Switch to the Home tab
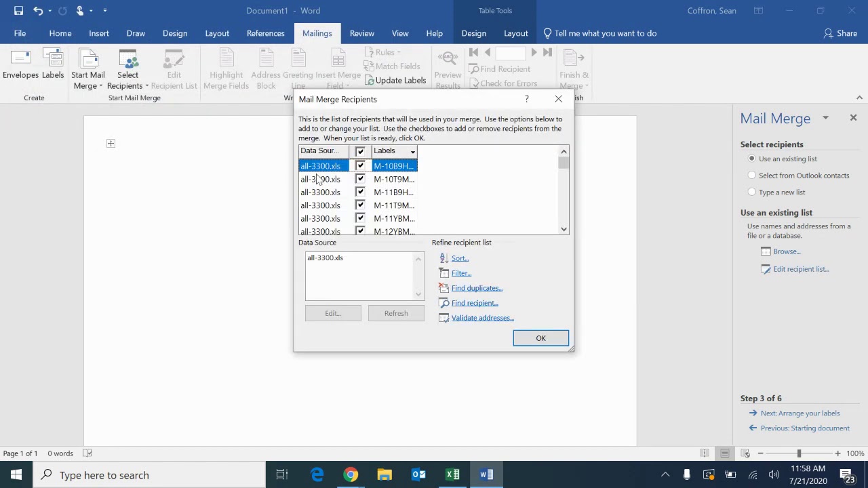Viewport: 868px width, 488px height. [60, 33]
